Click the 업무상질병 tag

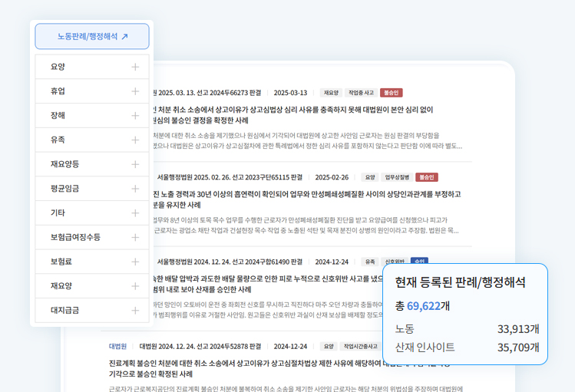[x=397, y=177]
